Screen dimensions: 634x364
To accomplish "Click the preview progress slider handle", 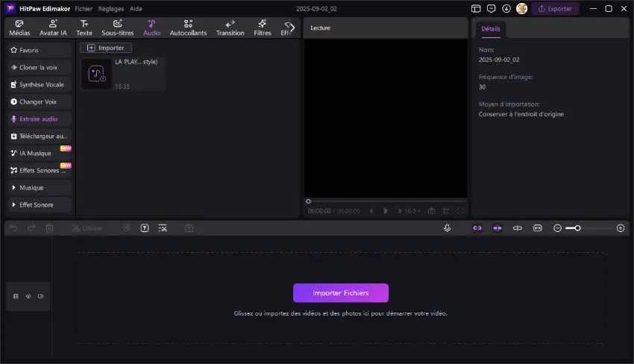I will tap(308, 201).
